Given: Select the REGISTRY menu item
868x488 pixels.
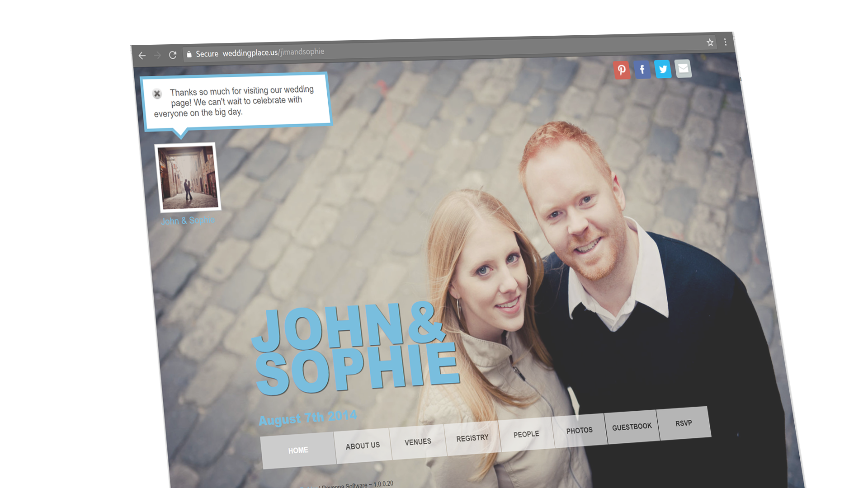Looking at the screenshot, I should pyautogui.click(x=472, y=438).
